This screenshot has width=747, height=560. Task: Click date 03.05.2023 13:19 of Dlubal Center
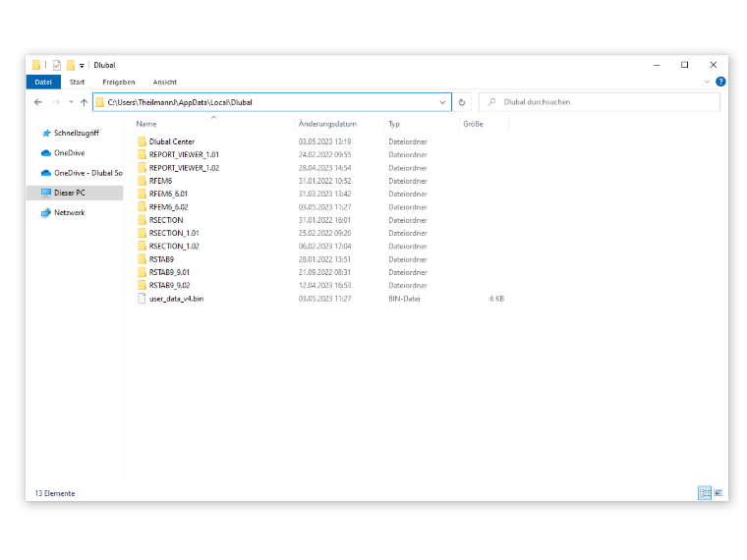click(x=325, y=141)
